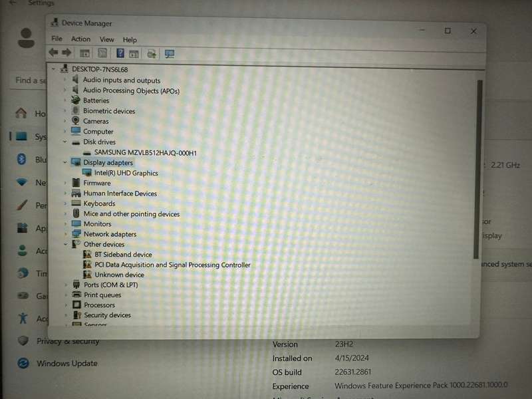Collapse the Disk drives category arrow
The image size is (532, 399).
coord(65,142)
